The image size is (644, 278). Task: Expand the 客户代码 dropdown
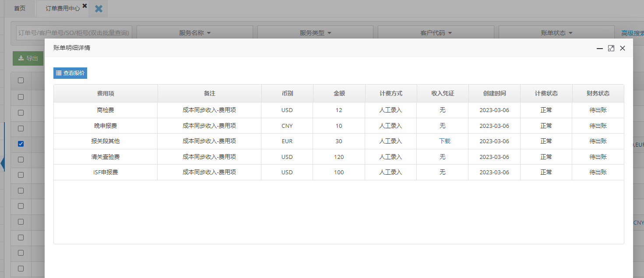click(436, 33)
